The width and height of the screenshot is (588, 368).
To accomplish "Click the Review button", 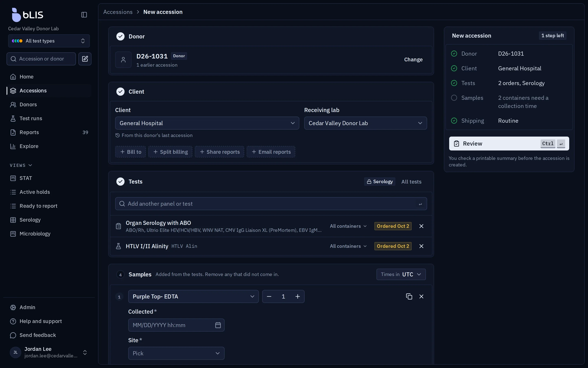I will [x=509, y=144].
